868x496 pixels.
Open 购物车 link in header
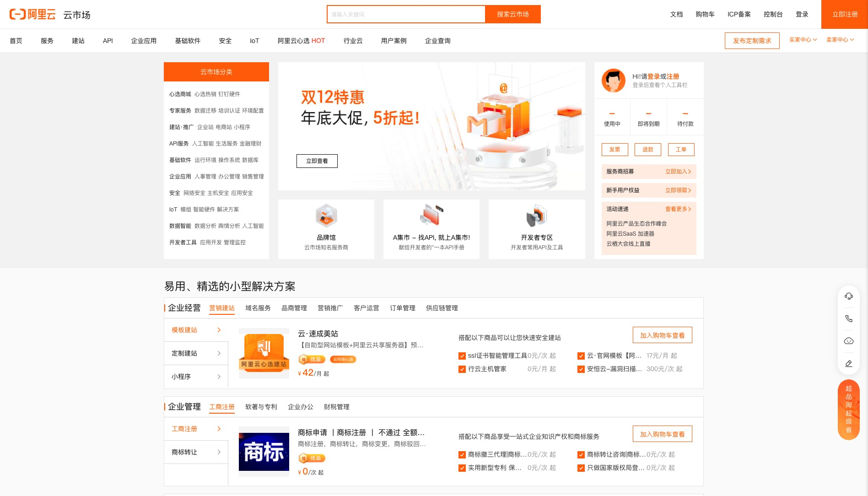tap(705, 14)
